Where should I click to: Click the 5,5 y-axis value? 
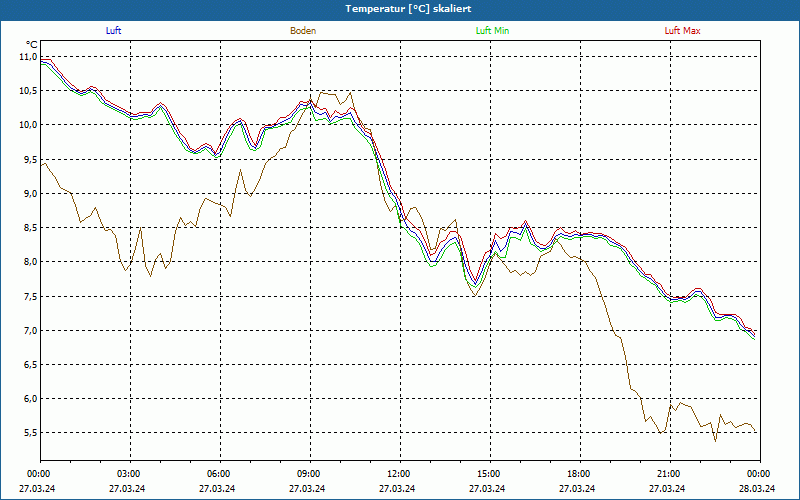point(31,433)
